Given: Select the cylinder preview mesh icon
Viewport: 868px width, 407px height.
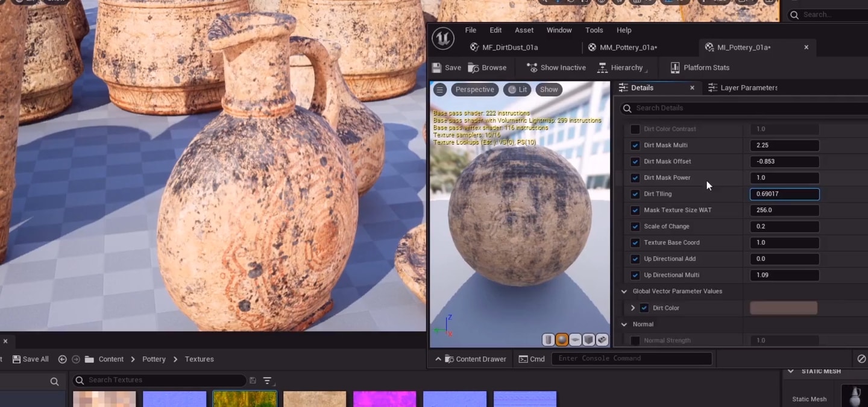Looking at the screenshot, I should [x=548, y=340].
